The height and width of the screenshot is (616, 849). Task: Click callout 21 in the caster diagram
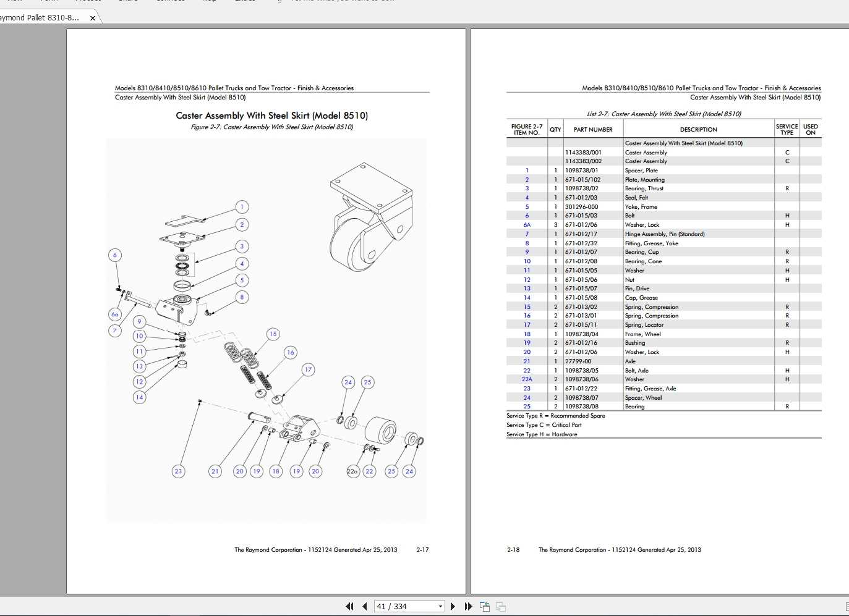coord(215,471)
